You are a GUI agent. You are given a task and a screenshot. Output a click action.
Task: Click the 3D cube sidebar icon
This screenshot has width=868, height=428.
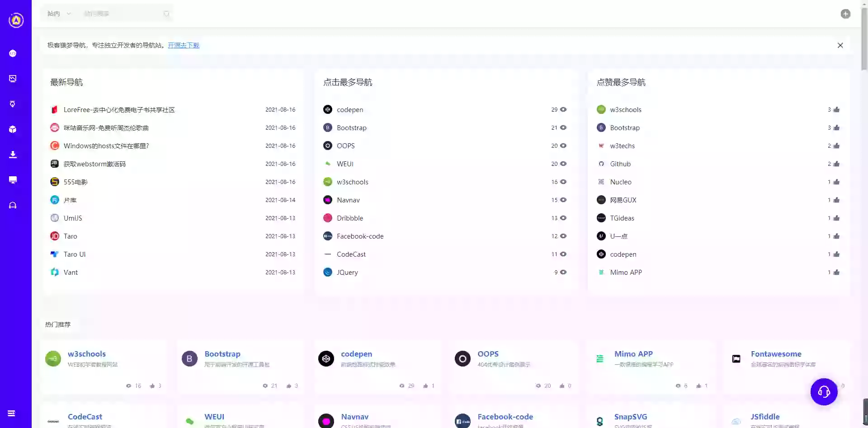click(x=13, y=129)
